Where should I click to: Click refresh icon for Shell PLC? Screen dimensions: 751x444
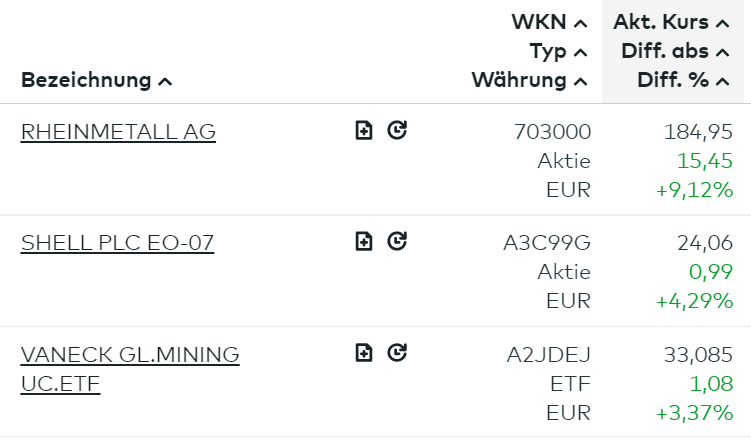click(397, 240)
